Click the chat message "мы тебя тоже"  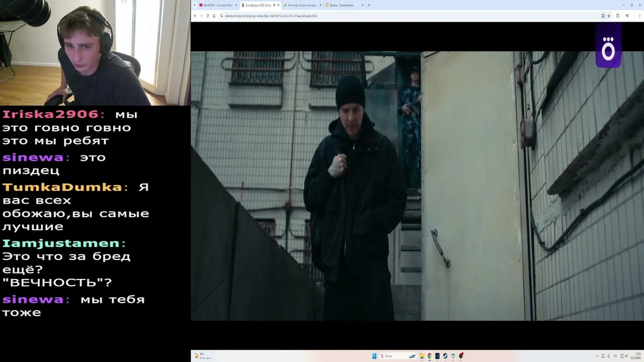[73, 306]
